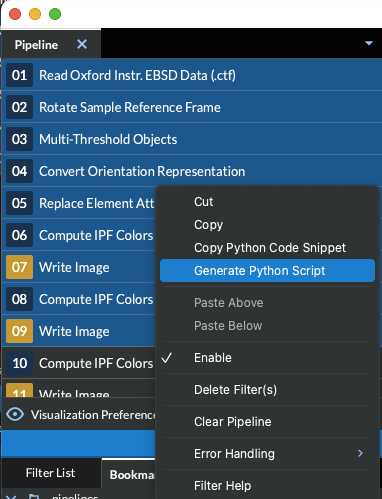Viewport: 382px width, 499px height.
Task: Select Copy Python Code Snippet
Action: click(270, 248)
